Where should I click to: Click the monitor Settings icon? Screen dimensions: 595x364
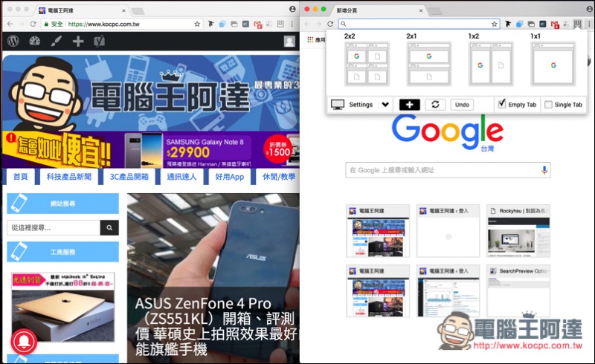click(x=338, y=104)
